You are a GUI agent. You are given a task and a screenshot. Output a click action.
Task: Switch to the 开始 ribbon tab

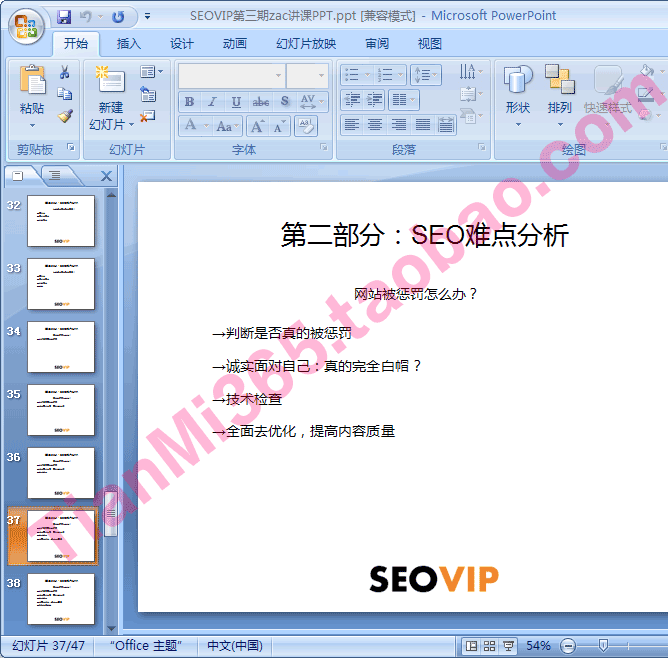[x=76, y=43]
